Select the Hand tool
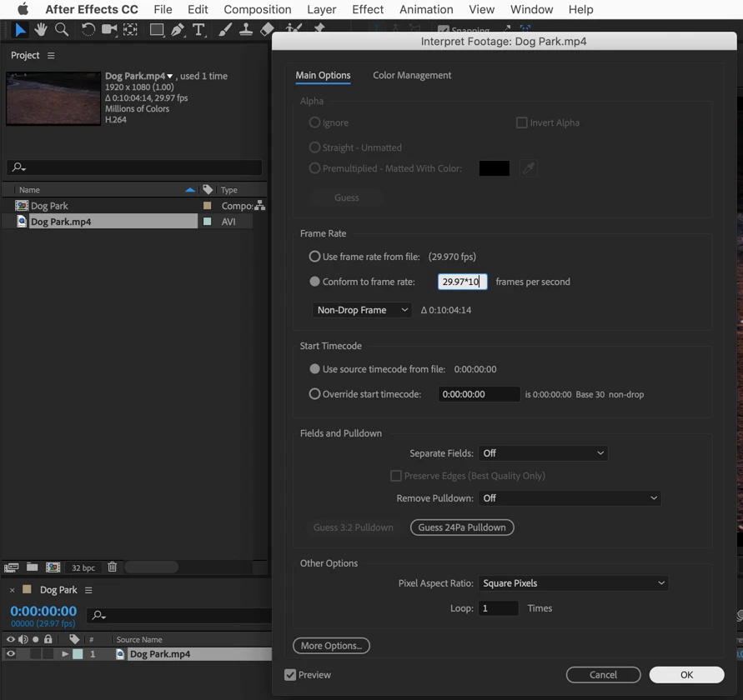 [41, 30]
